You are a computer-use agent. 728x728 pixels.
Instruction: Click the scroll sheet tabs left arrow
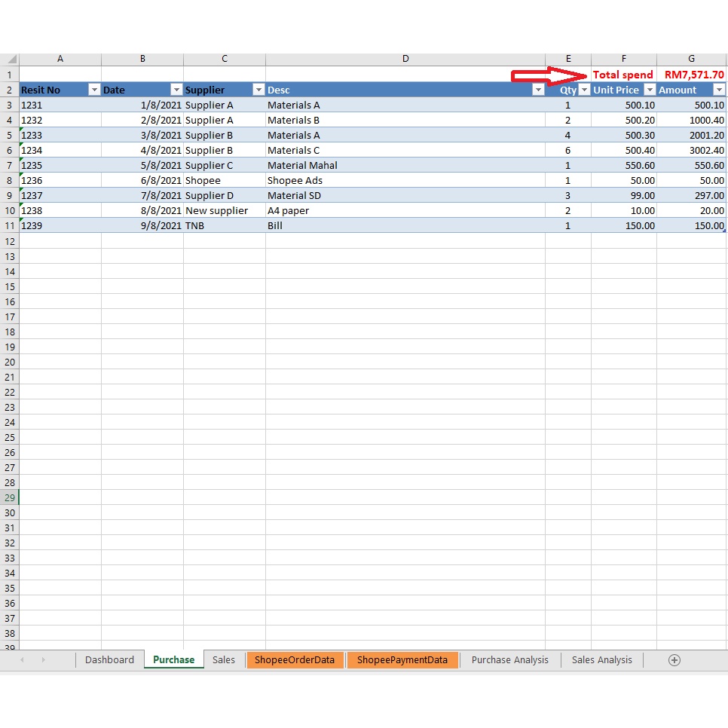[22, 660]
